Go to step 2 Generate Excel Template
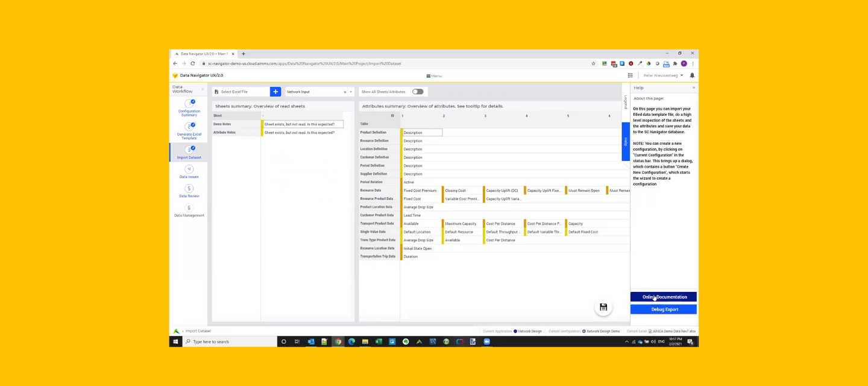The width and height of the screenshot is (868, 386). pos(189,131)
